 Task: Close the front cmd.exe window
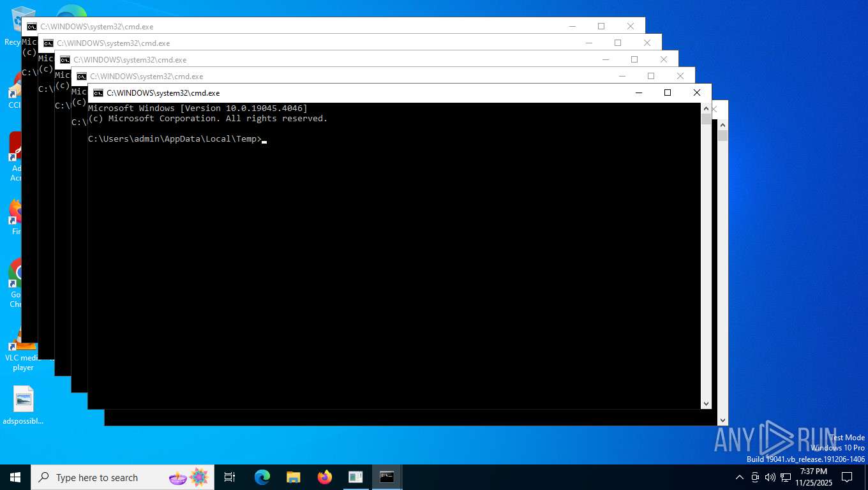(x=697, y=93)
